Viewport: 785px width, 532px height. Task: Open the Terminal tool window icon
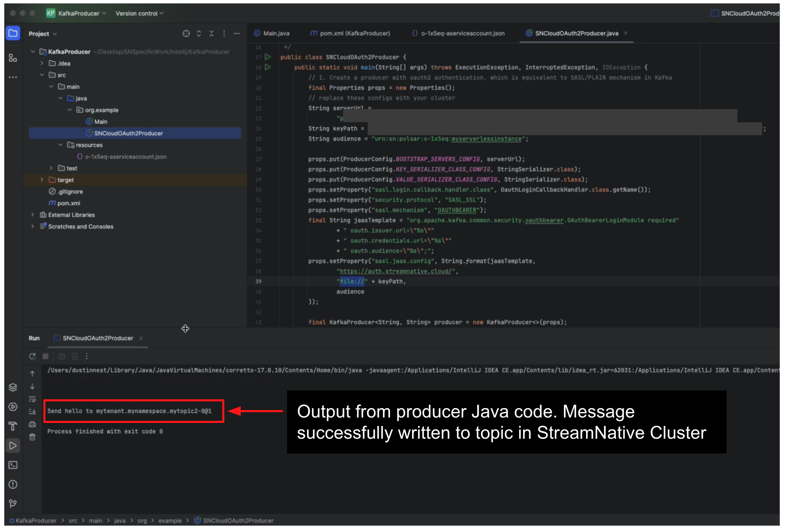13,465
